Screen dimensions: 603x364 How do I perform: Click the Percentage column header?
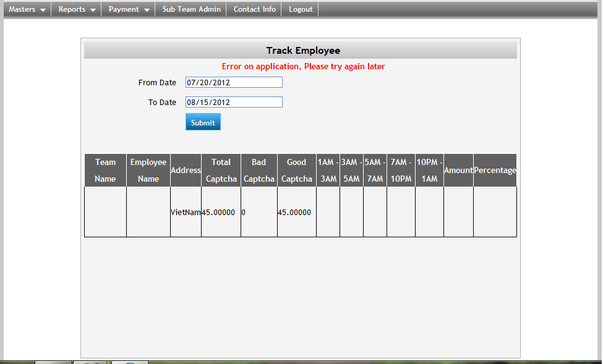pos(495,171)
